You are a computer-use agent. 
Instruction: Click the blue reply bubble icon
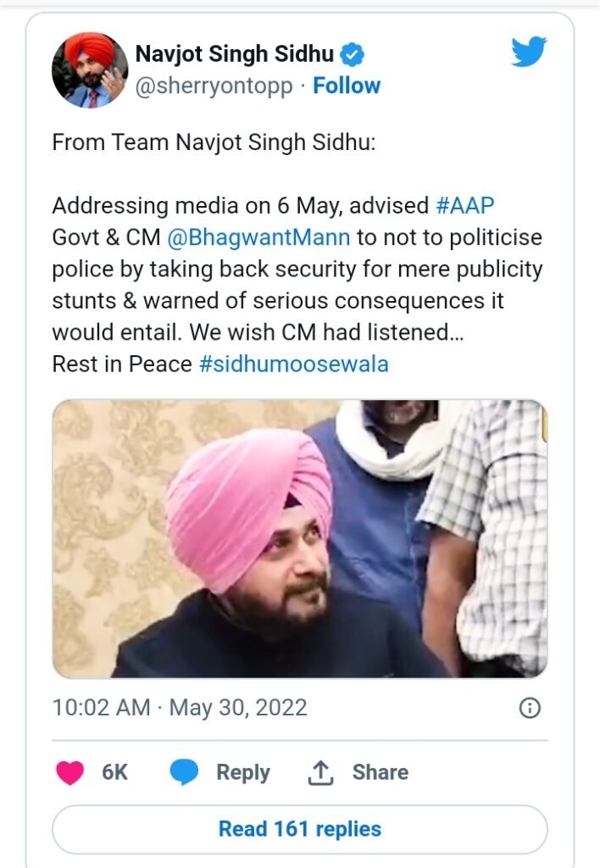pyautogui.click(x=184, y=772)
